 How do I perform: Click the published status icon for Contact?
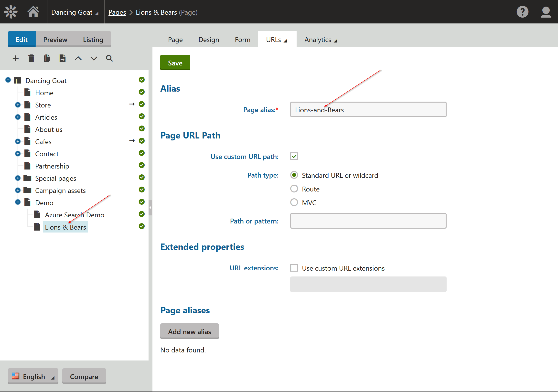point(142,153)
